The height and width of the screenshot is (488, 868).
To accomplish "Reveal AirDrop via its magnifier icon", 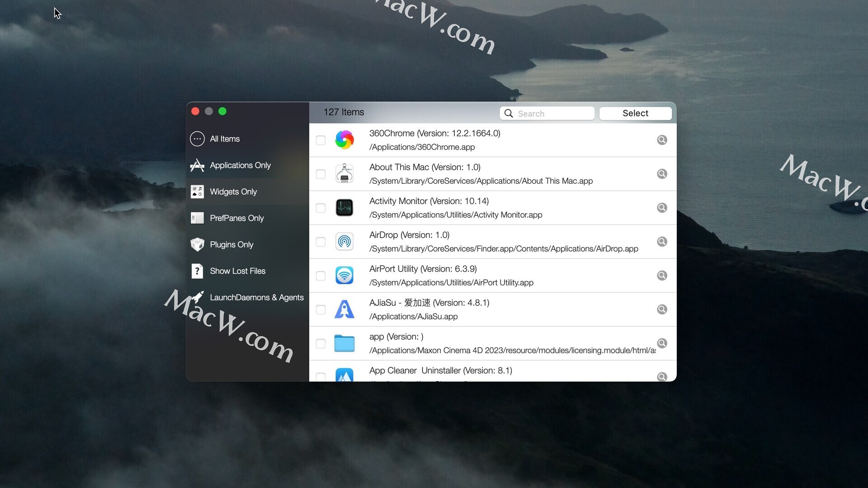I will [662, 242].
